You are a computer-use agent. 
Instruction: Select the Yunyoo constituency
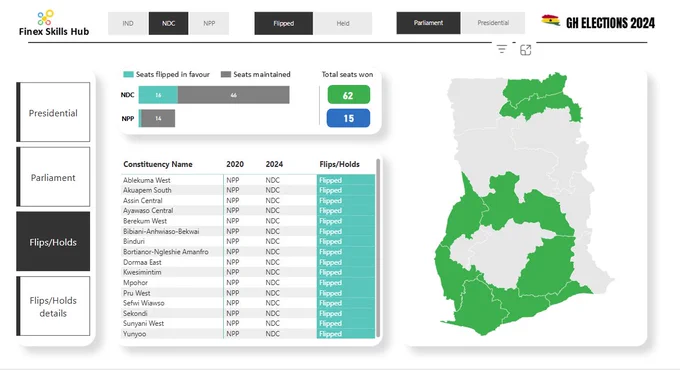[x=134, y=334]
